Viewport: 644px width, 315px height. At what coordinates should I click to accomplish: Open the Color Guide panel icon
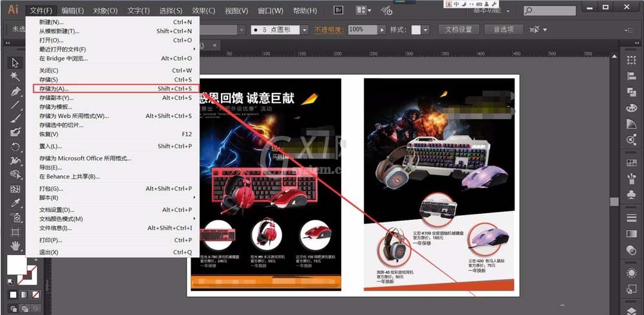[631, 124]
